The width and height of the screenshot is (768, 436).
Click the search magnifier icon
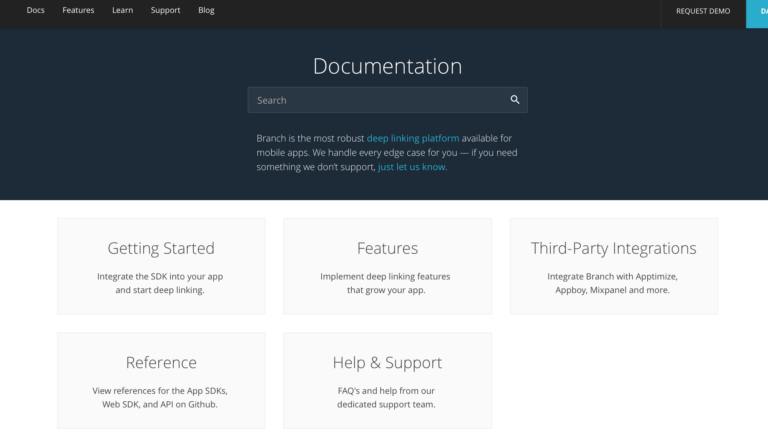[515, 100]
